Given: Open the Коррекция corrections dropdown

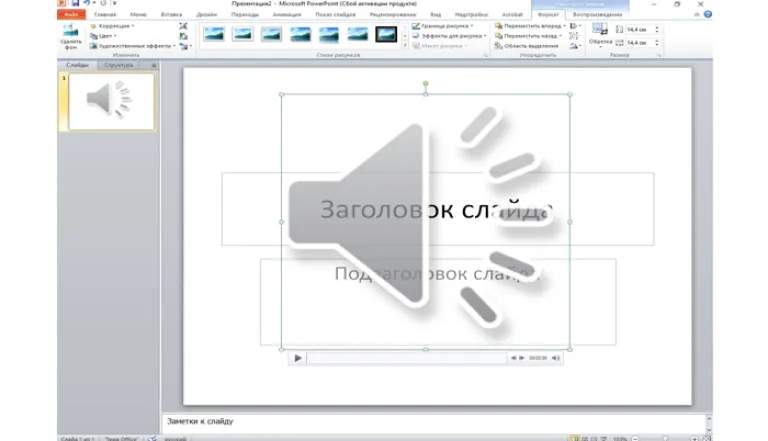Looking at the screenshot, I should (x=113, y=26).
